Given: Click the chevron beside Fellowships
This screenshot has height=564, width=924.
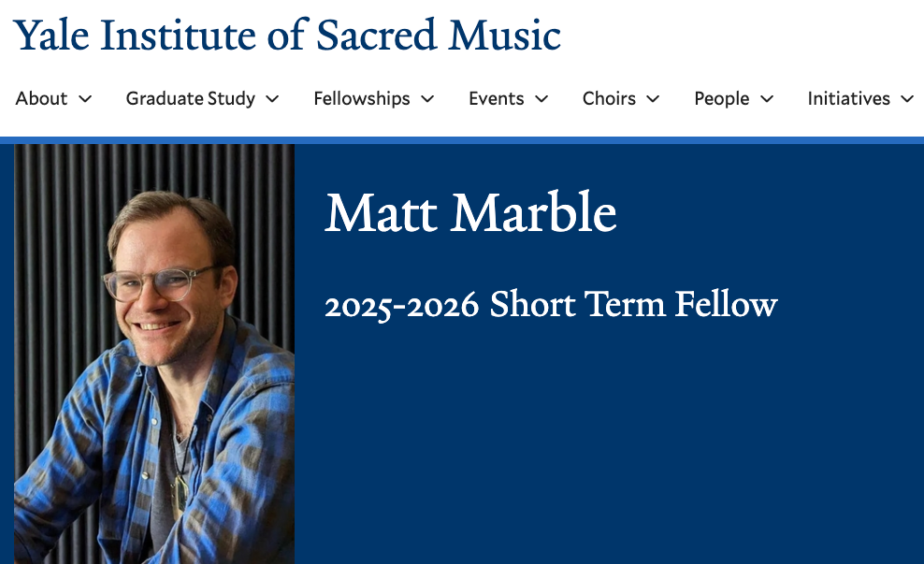Looking at the screenshot, I should 427,99.
